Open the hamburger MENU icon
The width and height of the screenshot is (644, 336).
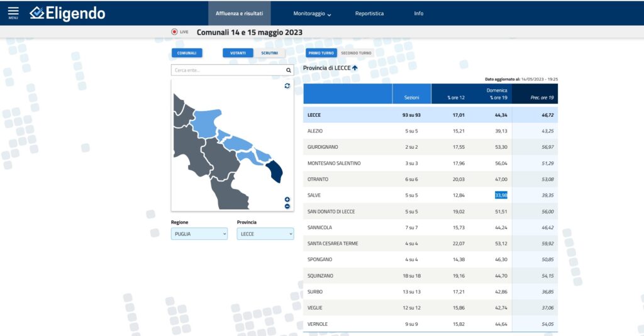click(x=13, y=13)
